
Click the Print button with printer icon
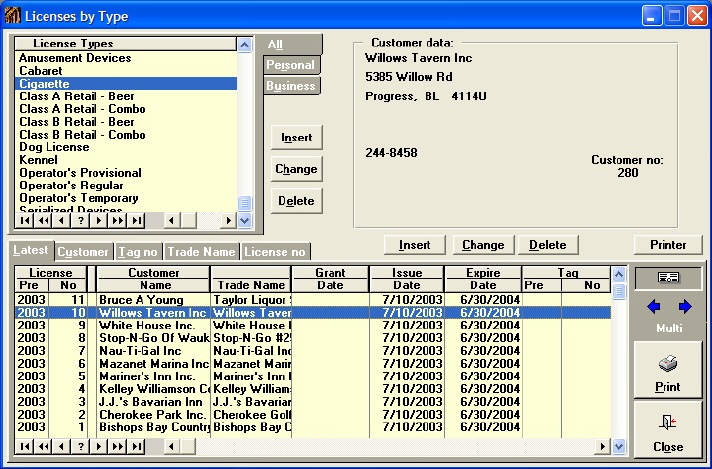pyautogui.click(x=667, y=372)
